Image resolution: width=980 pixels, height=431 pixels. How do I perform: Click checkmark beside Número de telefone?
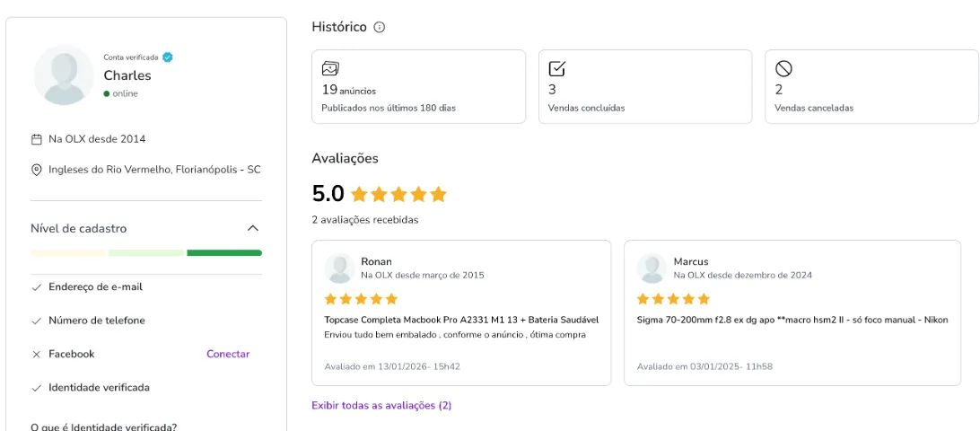pos(37,321)
